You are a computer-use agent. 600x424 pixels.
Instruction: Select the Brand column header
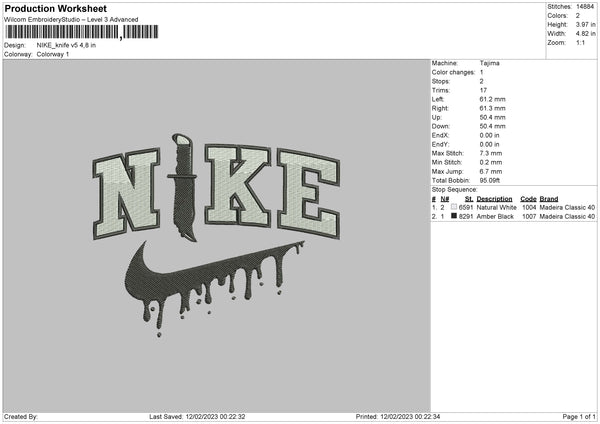[549, 199]
